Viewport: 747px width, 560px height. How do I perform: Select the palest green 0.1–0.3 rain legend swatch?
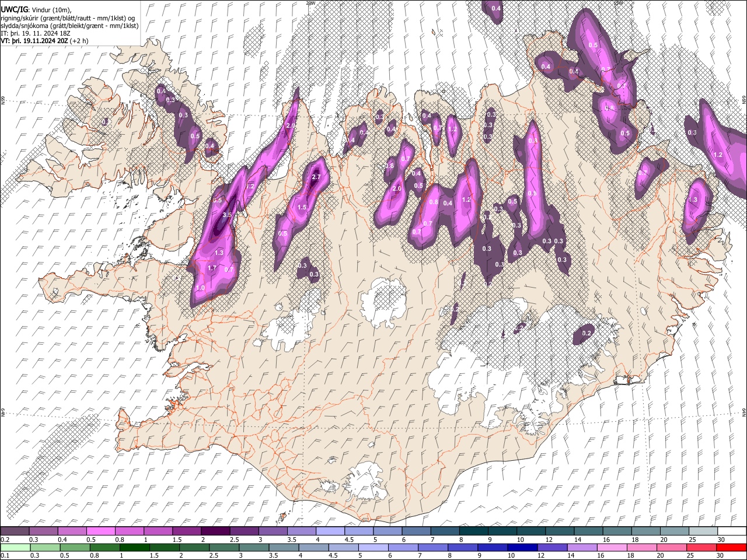click(x=15, y=547)
